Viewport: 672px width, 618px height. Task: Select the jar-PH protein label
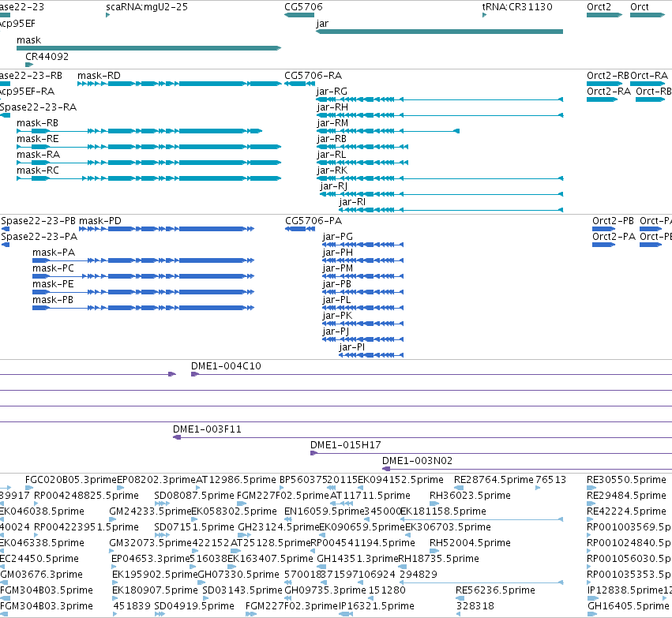338,253
